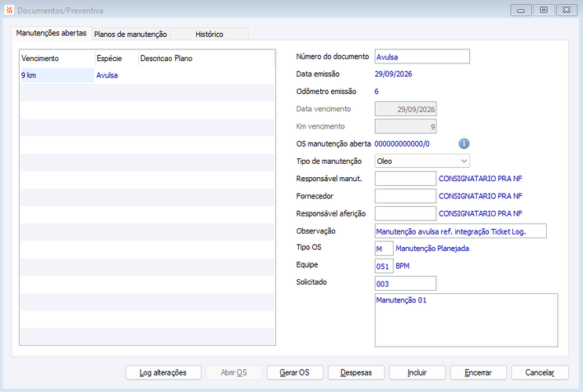Click the Incluir button
Screen dimensions: 583x392
417,372
